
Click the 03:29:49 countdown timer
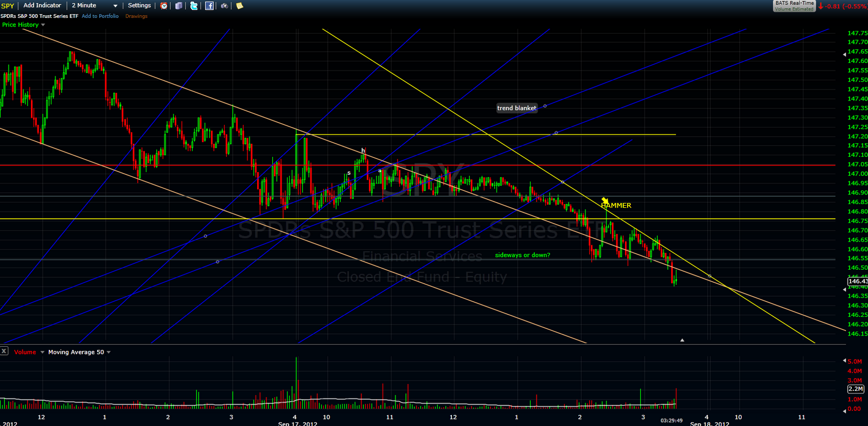(672, 421)
